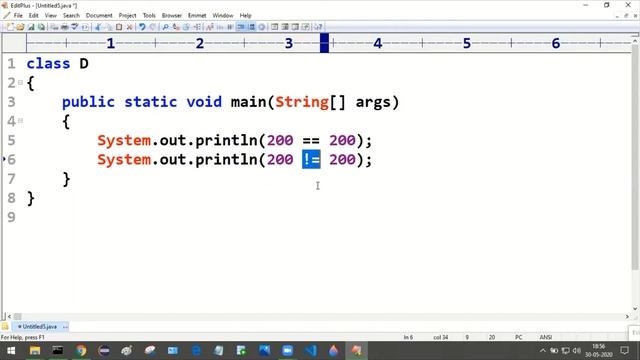Click the red Delete X icon
The height and width of the screenshot is (360, 640).
[129, 27]
